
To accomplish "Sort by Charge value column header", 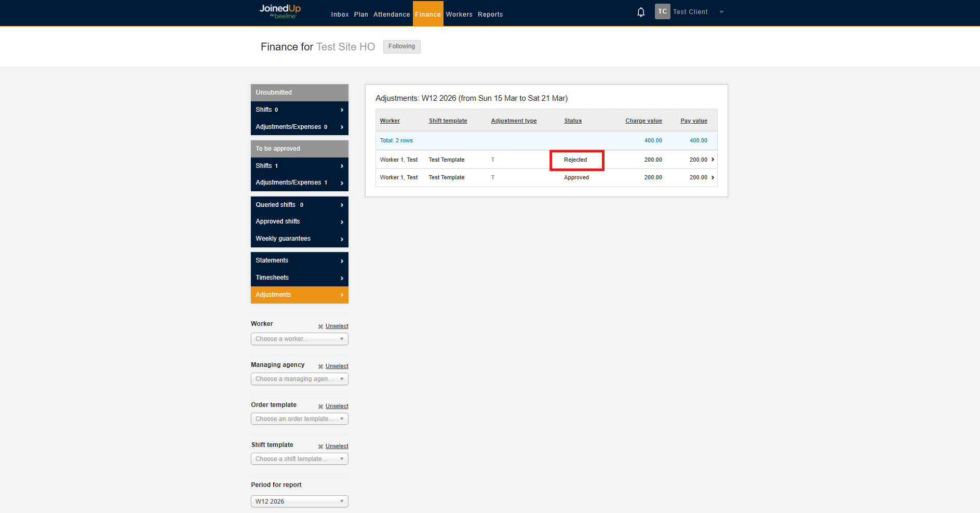I will coord(643,121).
